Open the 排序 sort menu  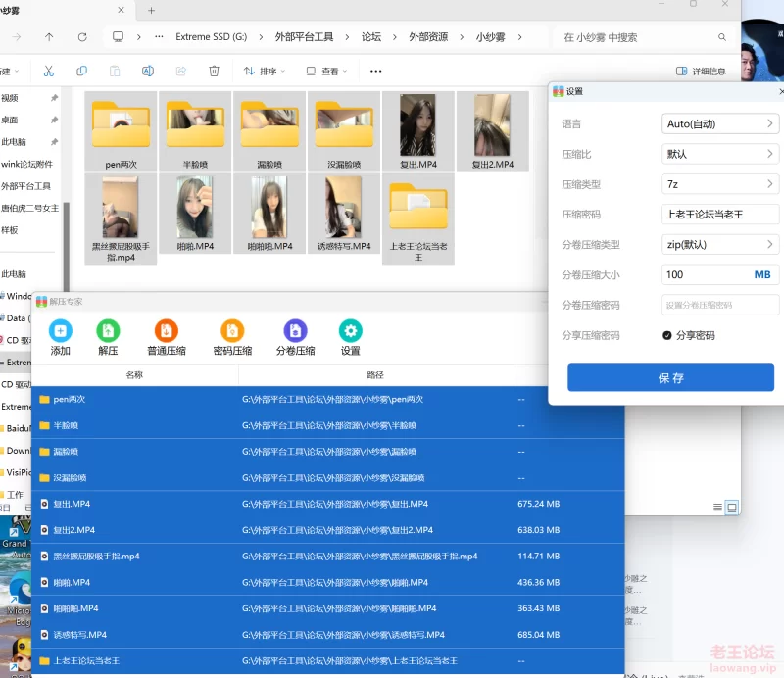(265, 72)
